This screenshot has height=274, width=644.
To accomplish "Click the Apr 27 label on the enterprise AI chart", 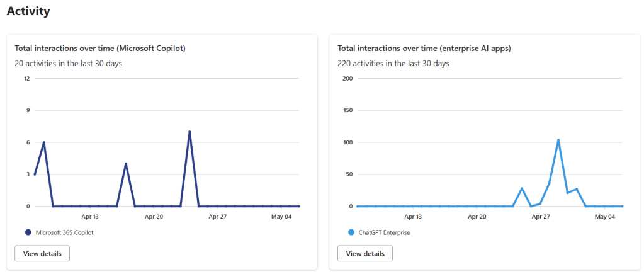I will (541, 217).
